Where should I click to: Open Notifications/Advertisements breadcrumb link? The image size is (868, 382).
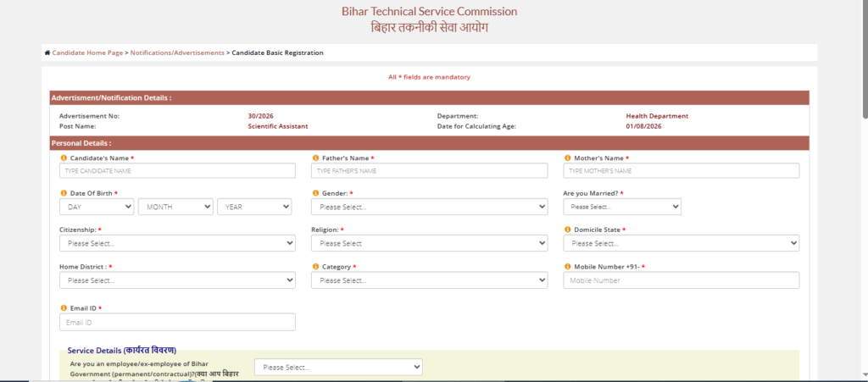[177, 53]
